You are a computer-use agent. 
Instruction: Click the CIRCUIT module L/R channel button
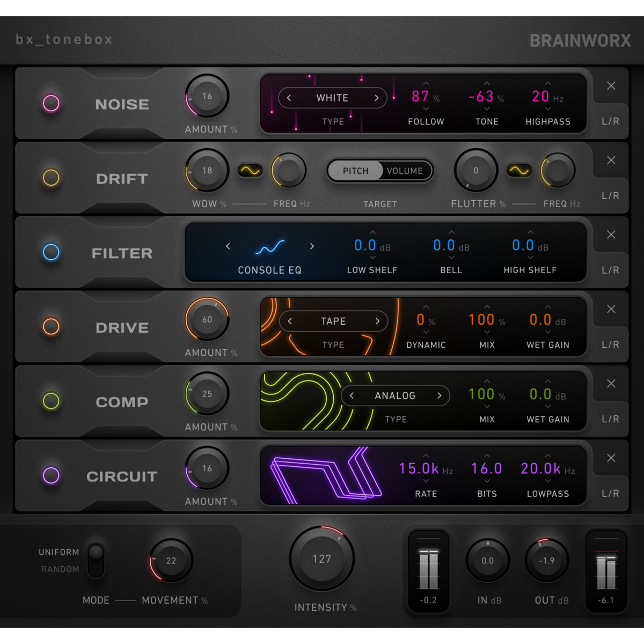pos(611,493)
